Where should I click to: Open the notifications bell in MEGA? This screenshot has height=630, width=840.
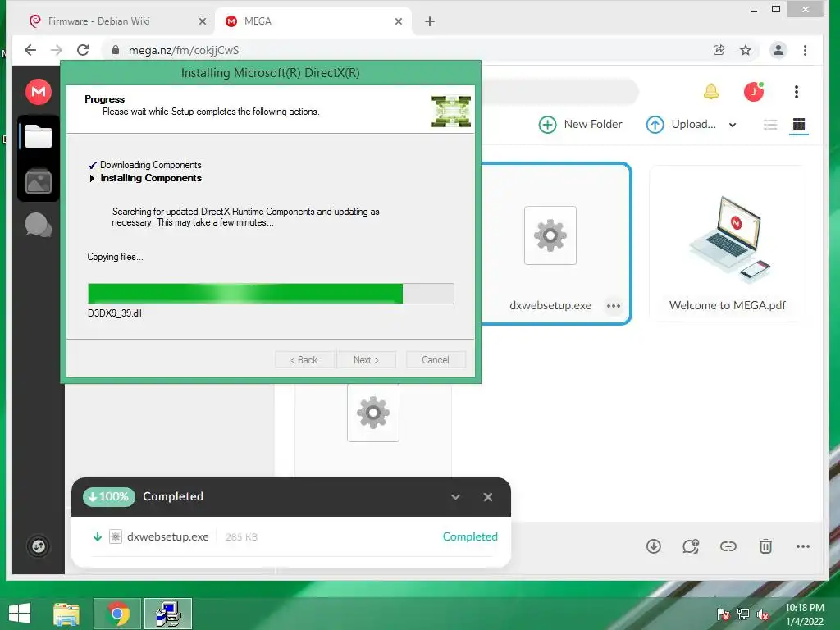tap(711, 92)
